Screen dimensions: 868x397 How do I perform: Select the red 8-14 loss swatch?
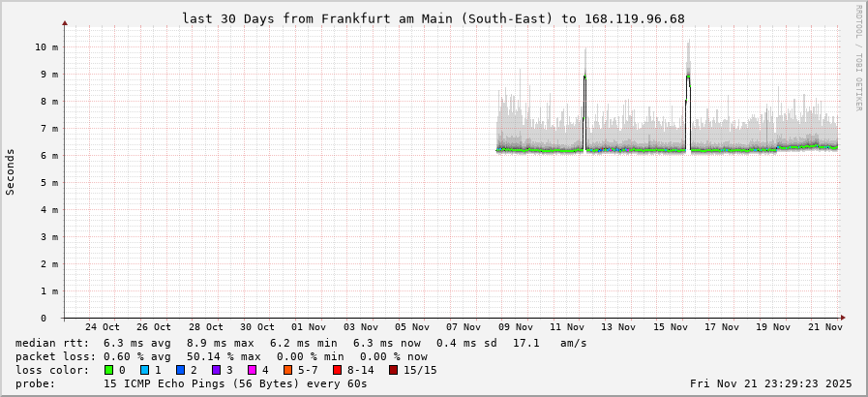(337, 370)
